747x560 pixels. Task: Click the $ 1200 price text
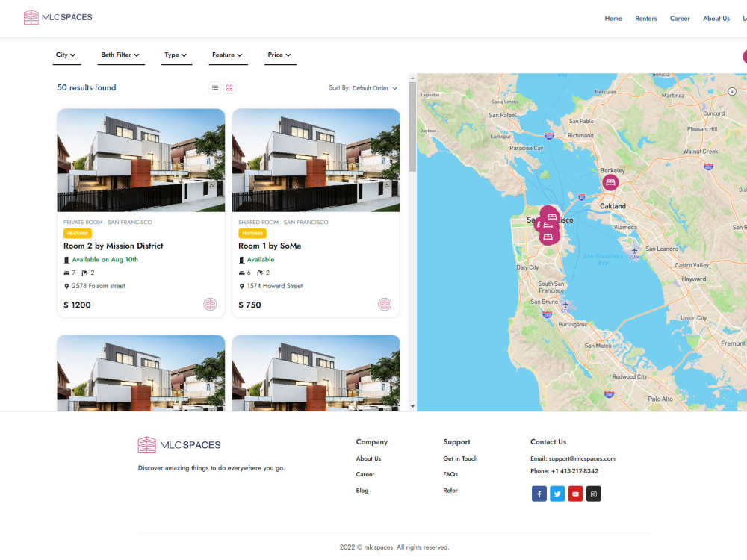77,305
